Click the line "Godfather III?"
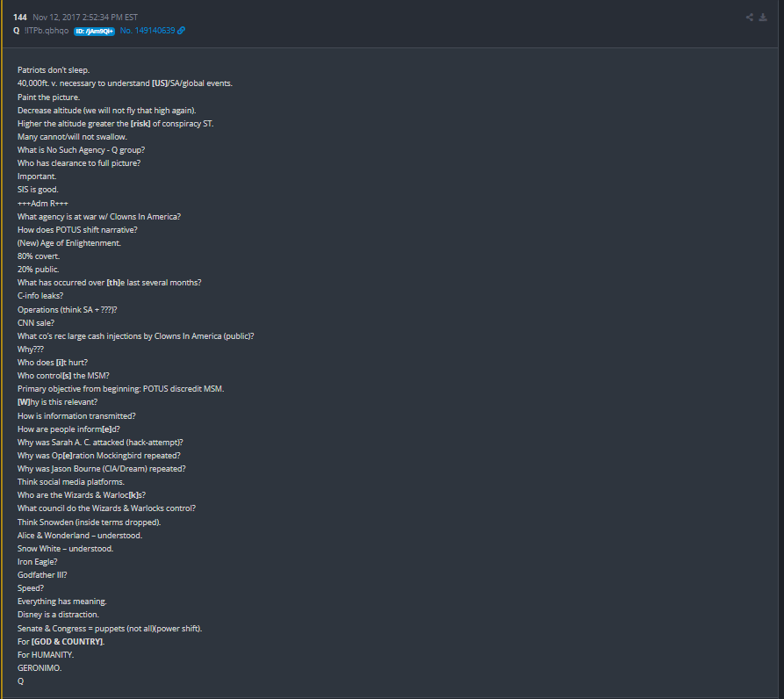The height and width of the screenshot is (699, 784). tap(42, 575)
